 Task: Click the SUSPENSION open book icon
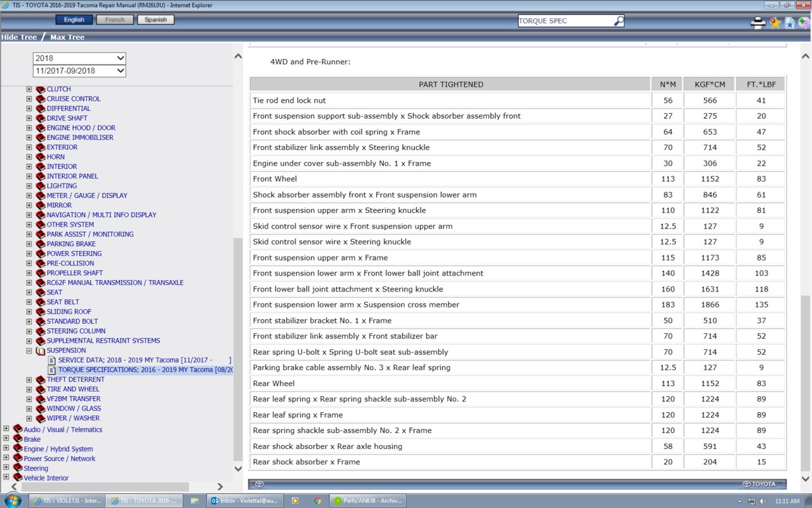(41, 351)
